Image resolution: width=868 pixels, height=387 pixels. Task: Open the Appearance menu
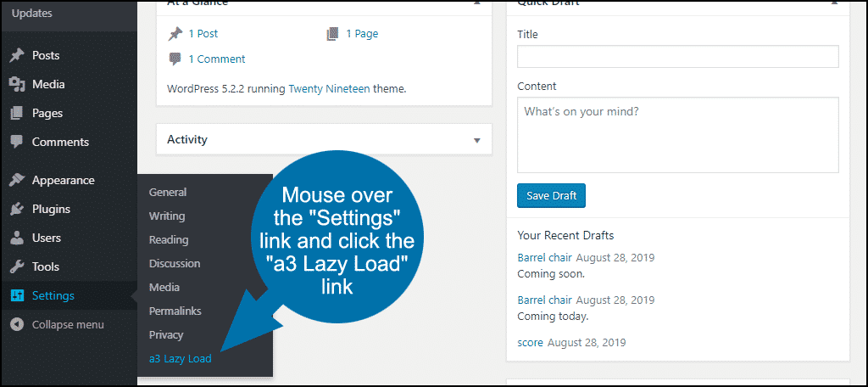pyautogui.click(x=63, y=180)
